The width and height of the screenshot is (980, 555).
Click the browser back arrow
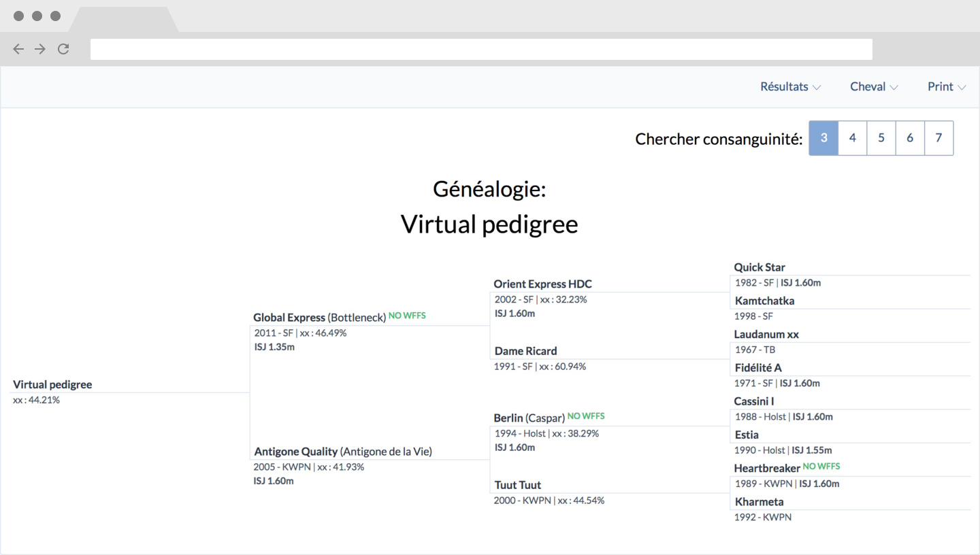click(18, 49)
